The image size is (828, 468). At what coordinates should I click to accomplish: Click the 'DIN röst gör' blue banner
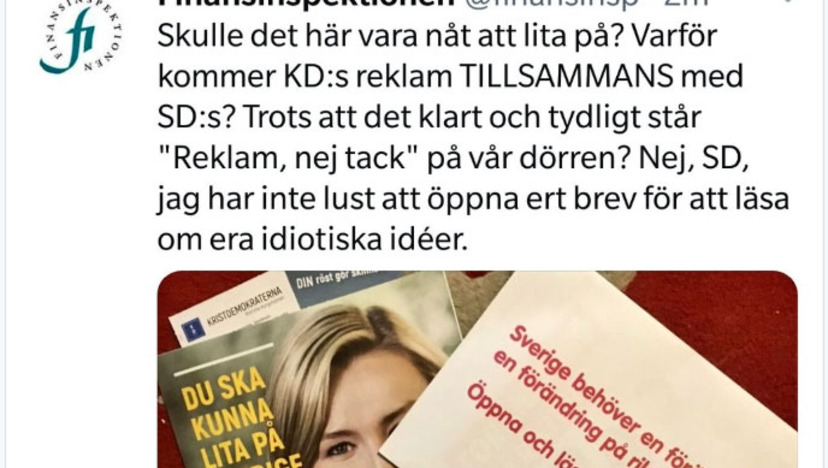(x=338, y=283)
